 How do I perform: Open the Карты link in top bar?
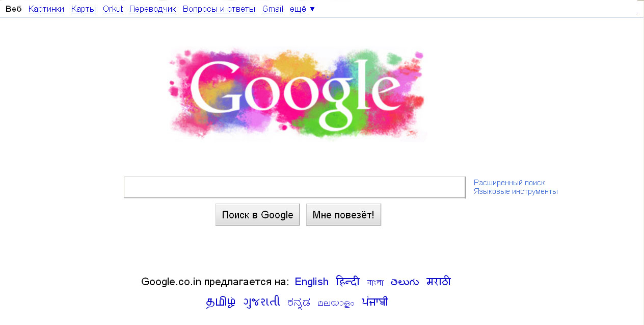[84, 9]
